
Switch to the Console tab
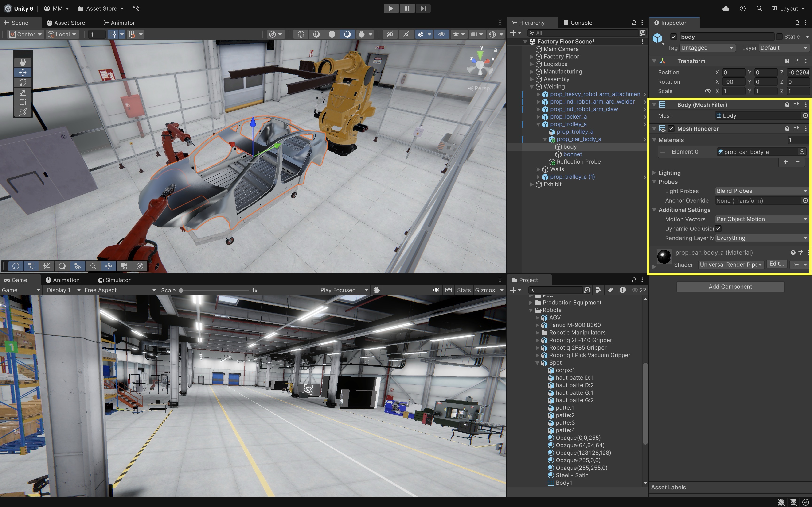pyautogui.click(x=578, y=23)
